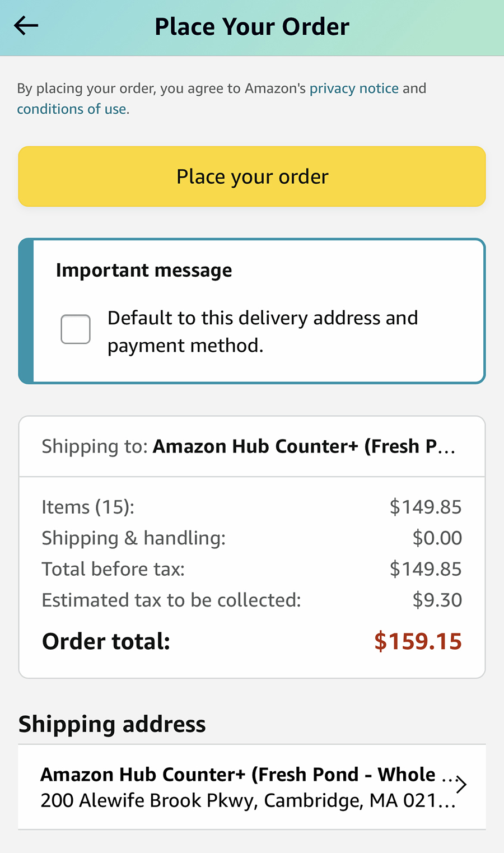
Task: Click the Important message heading
Action: [144, 271]
